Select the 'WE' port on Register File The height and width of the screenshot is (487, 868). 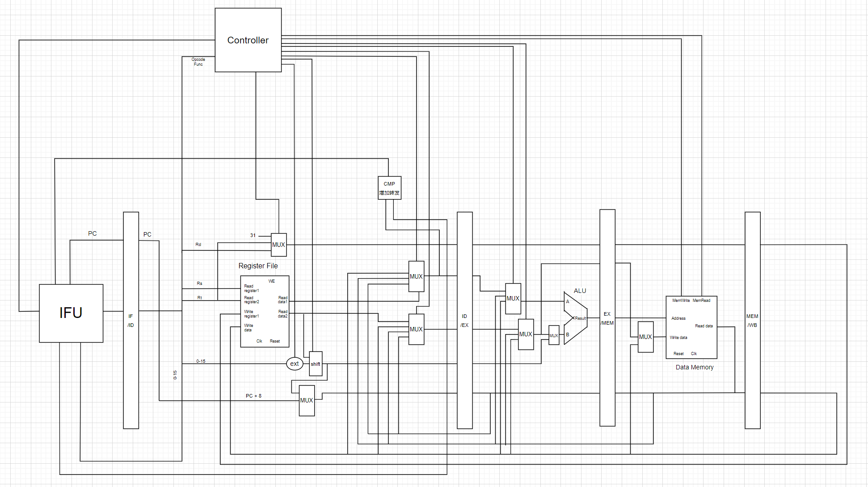[272, 281]
